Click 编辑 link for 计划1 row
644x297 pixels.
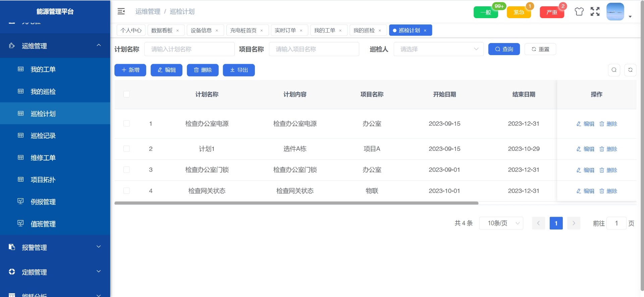click(x=585, y=149)
